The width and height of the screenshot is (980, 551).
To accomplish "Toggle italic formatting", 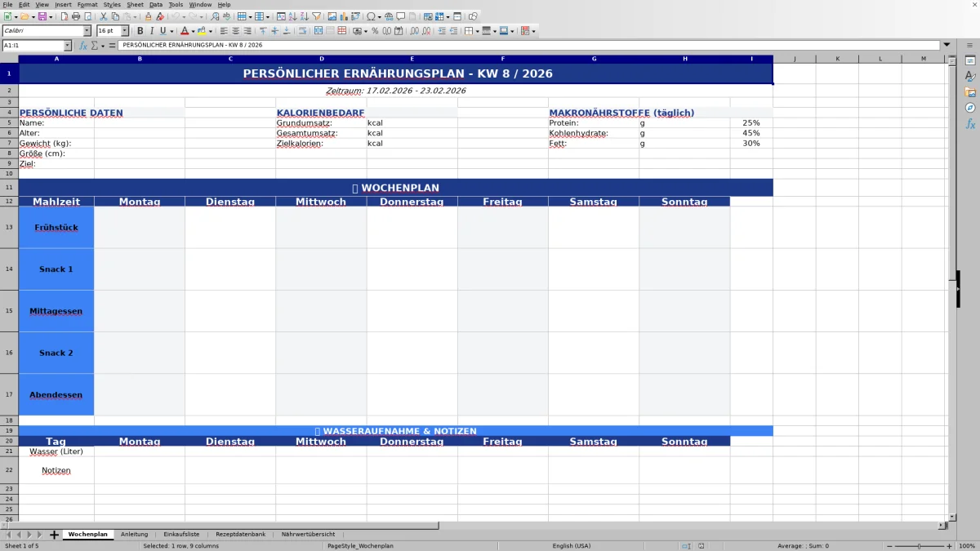I will [152, 30].
